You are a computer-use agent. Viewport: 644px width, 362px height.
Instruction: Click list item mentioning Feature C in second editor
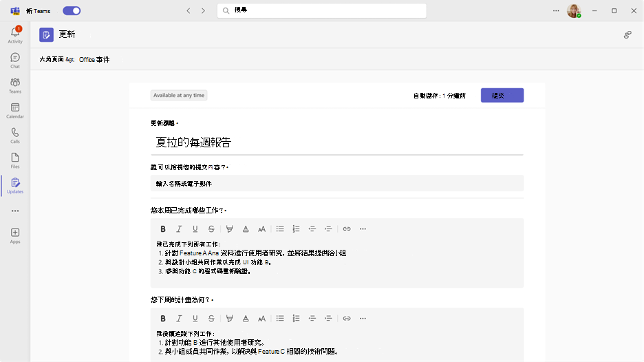pyautogui.click(x=251, y=351)
